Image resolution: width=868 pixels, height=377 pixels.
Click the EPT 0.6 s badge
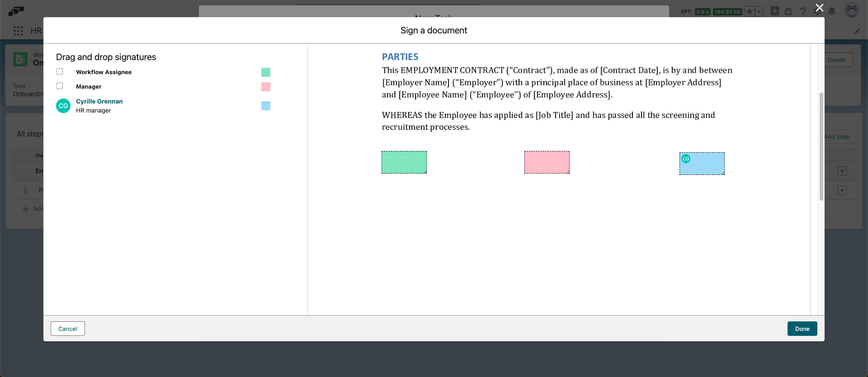[703, 12]
